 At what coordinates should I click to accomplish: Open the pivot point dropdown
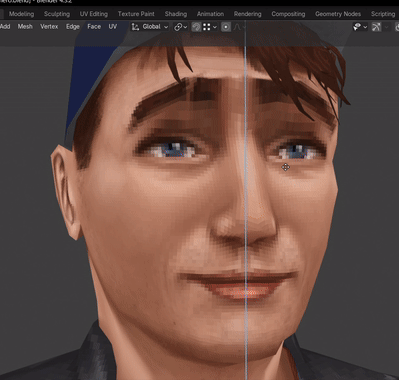coord(181,27)
